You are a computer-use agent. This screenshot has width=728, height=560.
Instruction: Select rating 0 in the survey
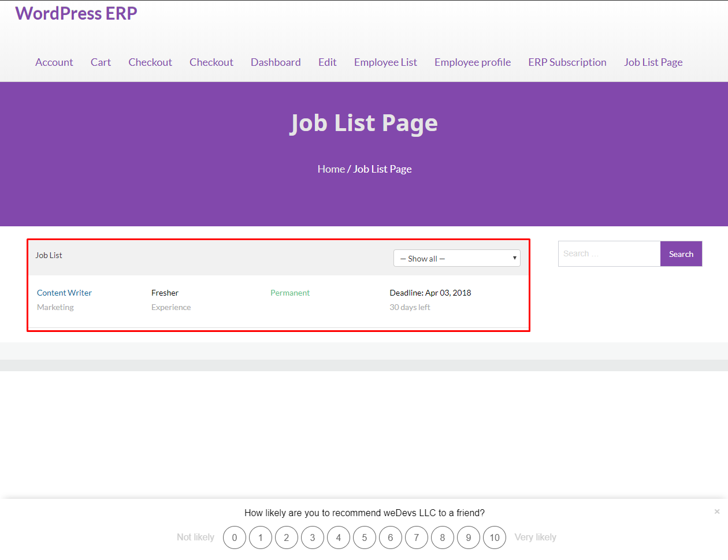(235, 537)
